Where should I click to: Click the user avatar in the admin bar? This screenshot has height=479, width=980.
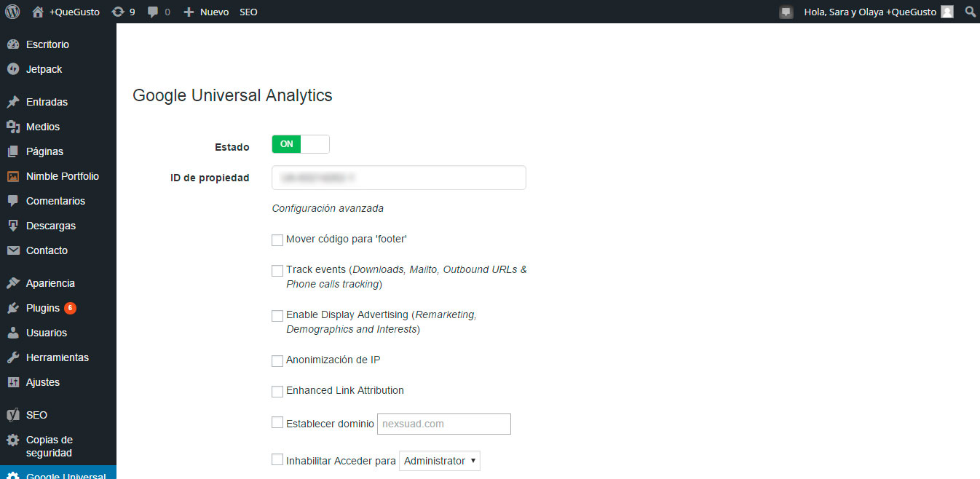click(x=947, y=12)
